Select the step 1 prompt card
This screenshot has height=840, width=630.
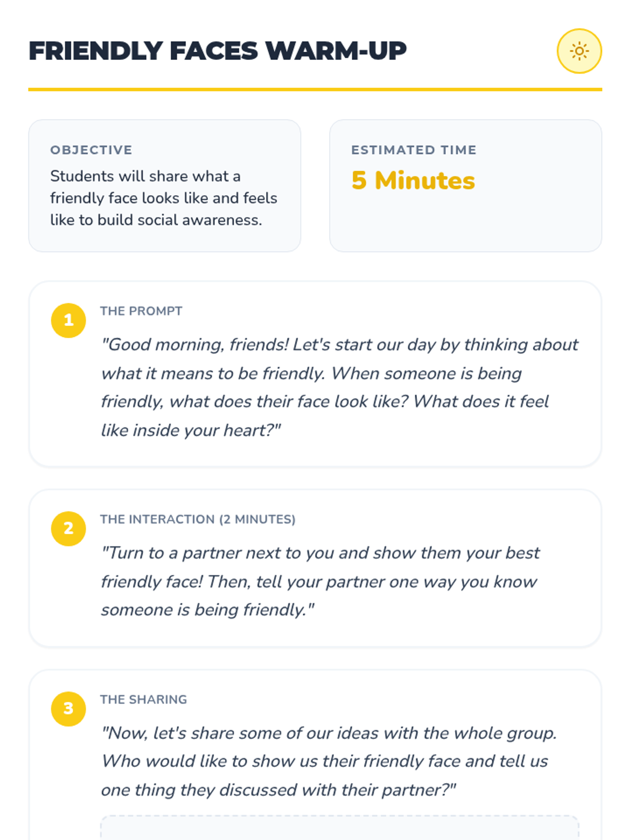click(x=315, y=374)
